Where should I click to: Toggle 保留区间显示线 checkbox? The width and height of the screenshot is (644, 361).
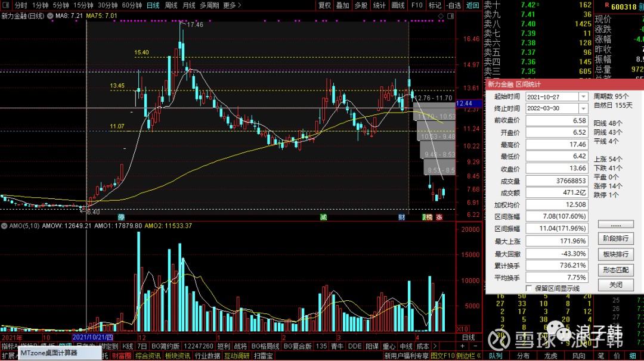[529, 288]
